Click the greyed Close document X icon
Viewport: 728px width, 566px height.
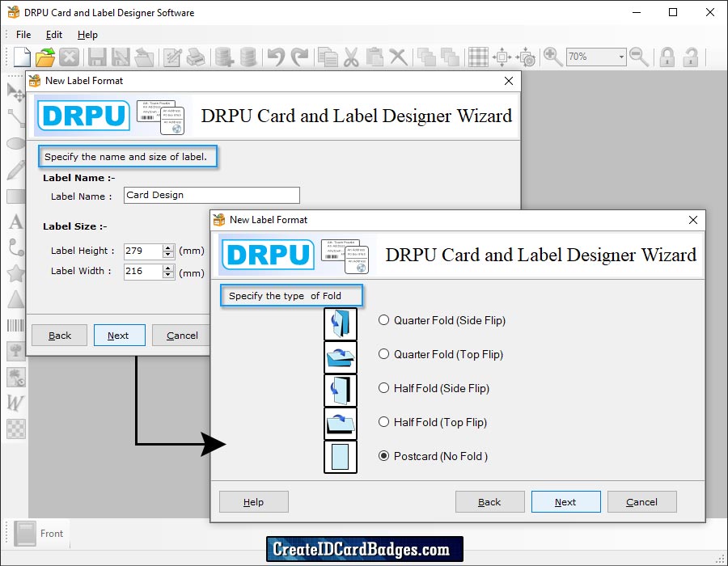tap(69, 57)
